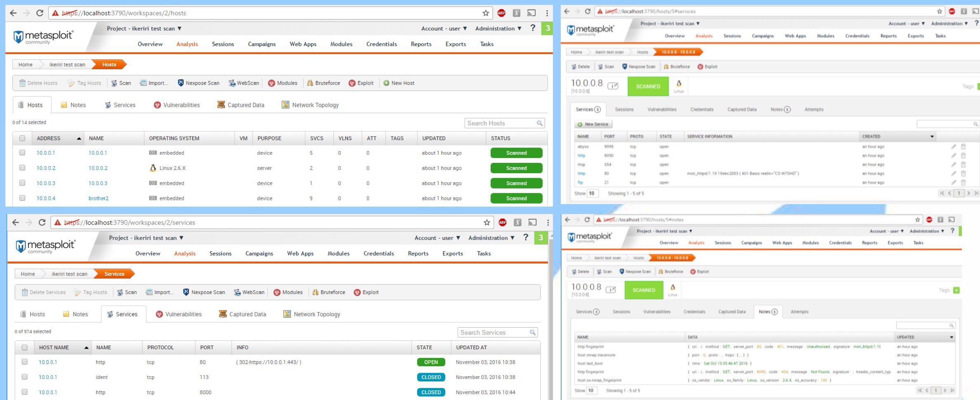Click WebScan in the Hosts window toolbar

[x=244, y=83]
